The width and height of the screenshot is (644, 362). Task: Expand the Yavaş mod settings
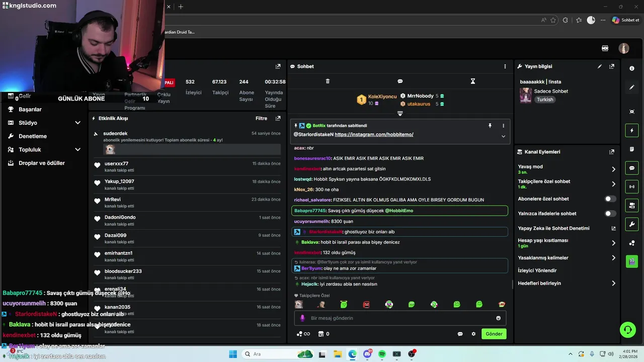click(613, 169)
